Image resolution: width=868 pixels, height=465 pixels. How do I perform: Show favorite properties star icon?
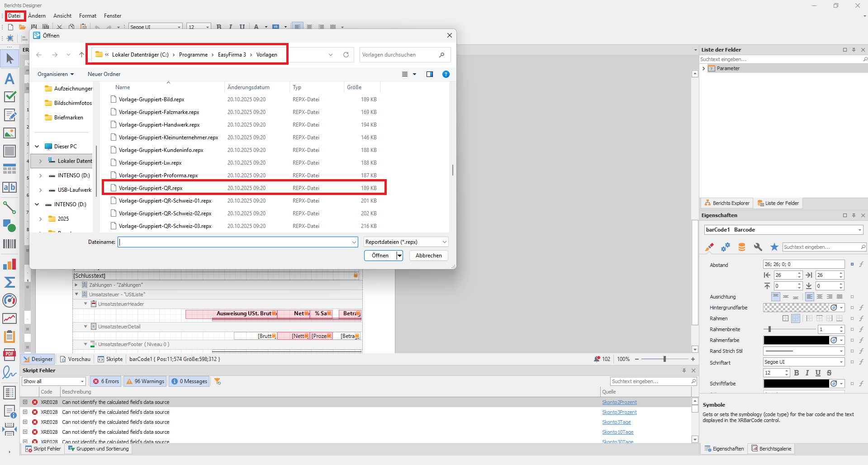[x=774, y=247]
